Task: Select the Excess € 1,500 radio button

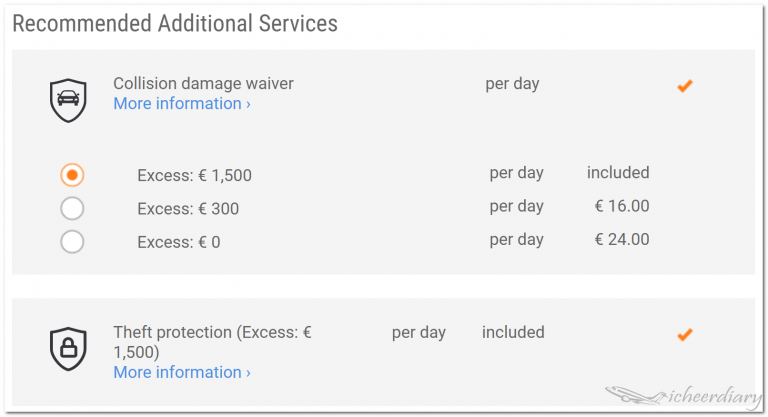Action: coord(72,175)
